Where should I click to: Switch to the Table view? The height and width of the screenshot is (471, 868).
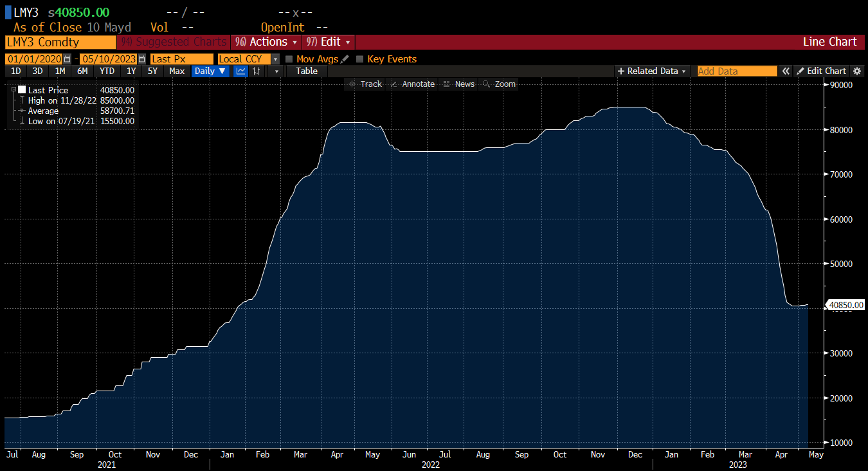[307, 71]
